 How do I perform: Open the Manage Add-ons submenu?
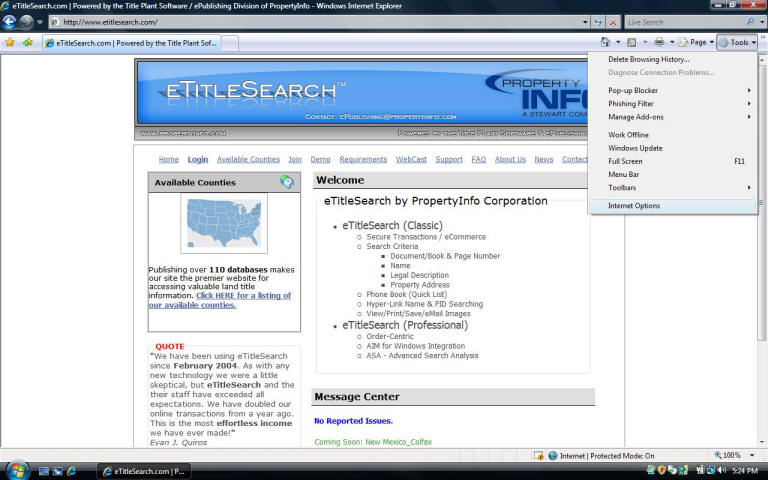(672, 117)
